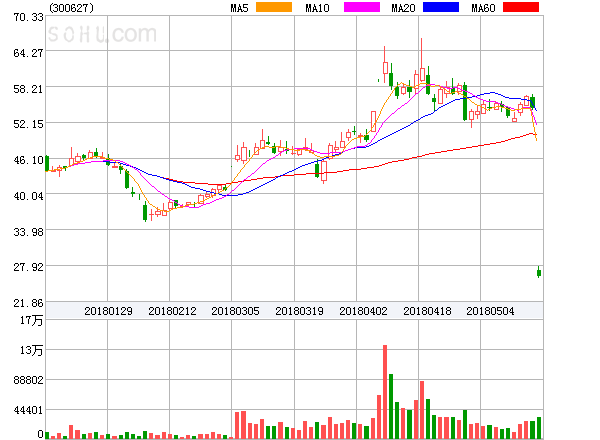Image resolution: width=600 pixels, height=440 pixels.
Task: Click the 46.10 price axis label
Action: [x=28, y=160]
